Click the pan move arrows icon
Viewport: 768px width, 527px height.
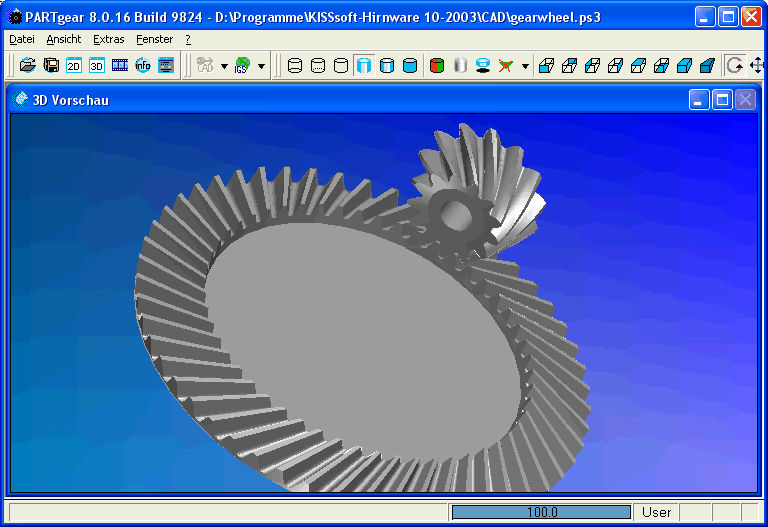coord(757,66)
